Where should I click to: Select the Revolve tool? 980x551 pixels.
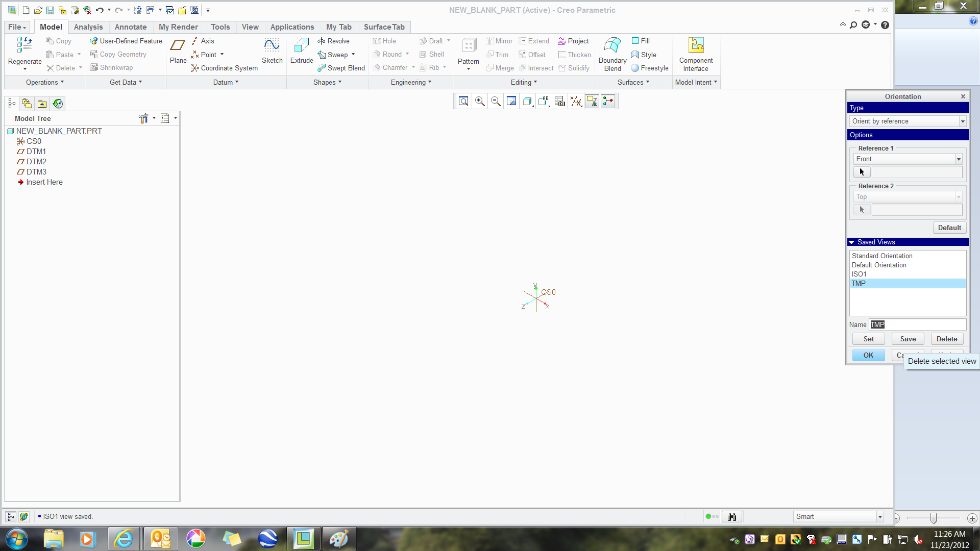(x=333, y=41)
